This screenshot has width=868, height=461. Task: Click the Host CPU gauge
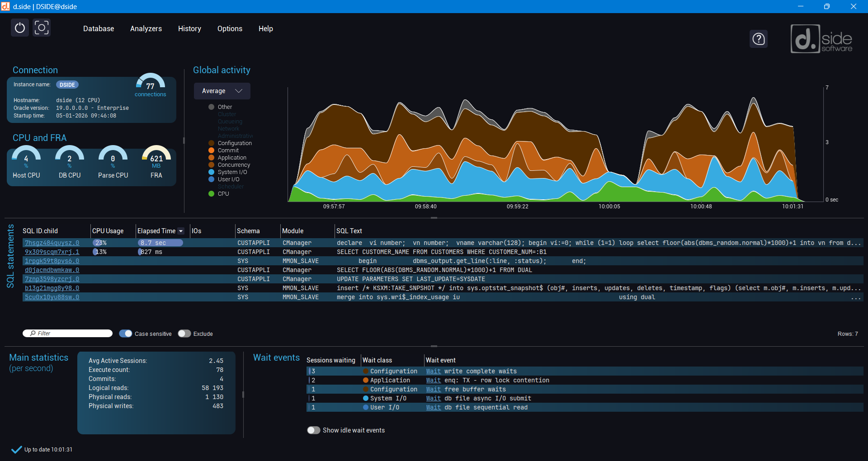26,163
